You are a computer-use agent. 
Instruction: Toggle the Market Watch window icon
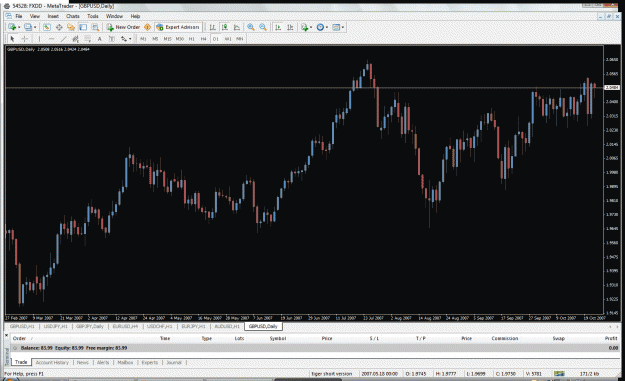click(47, 27)
